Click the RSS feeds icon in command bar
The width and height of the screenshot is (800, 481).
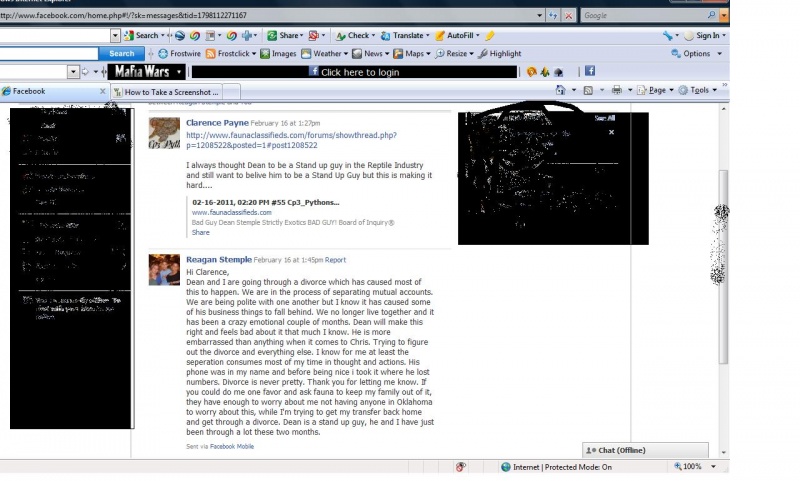point(588,90)
